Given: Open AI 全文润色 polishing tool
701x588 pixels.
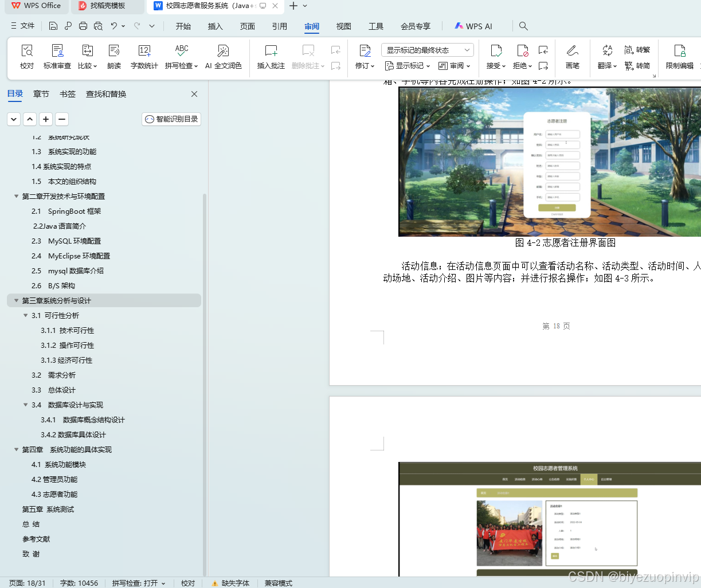Looking at the screenshot, I should pyautogui.click(x=224, y=57).
